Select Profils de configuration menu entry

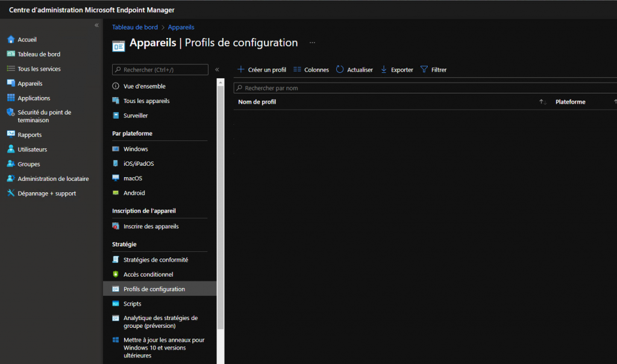click(x=160, y=289)
